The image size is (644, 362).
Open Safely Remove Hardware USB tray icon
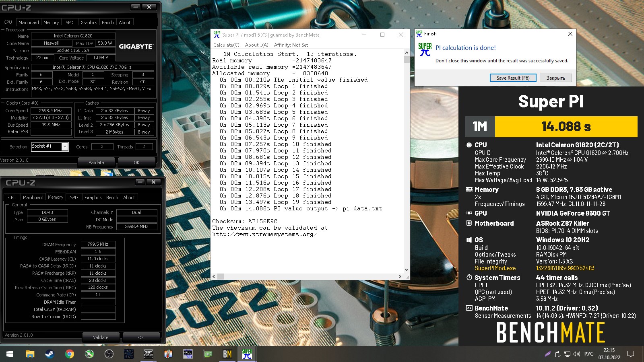coord(557,354)
